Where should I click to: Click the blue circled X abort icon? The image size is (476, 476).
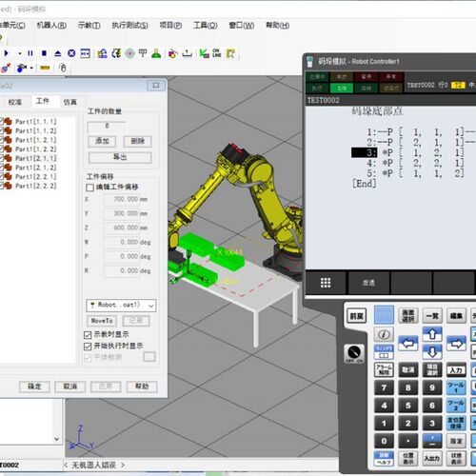coord(71,53)
